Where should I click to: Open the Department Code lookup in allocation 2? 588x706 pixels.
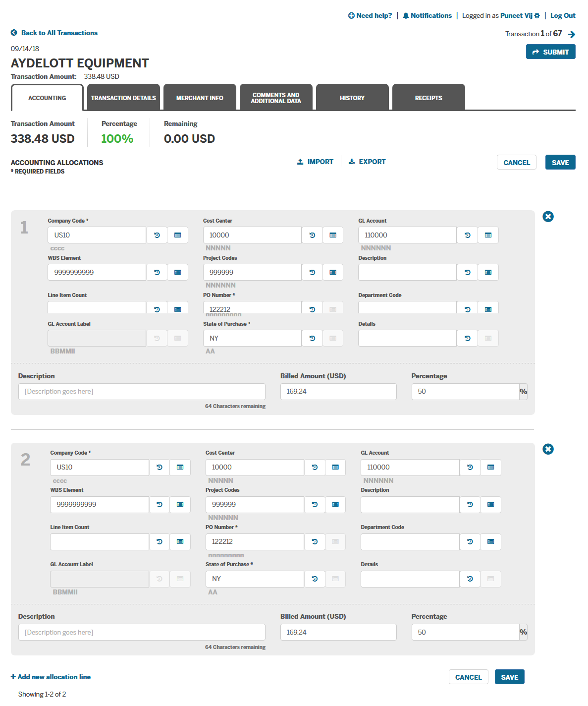point(490,541)
